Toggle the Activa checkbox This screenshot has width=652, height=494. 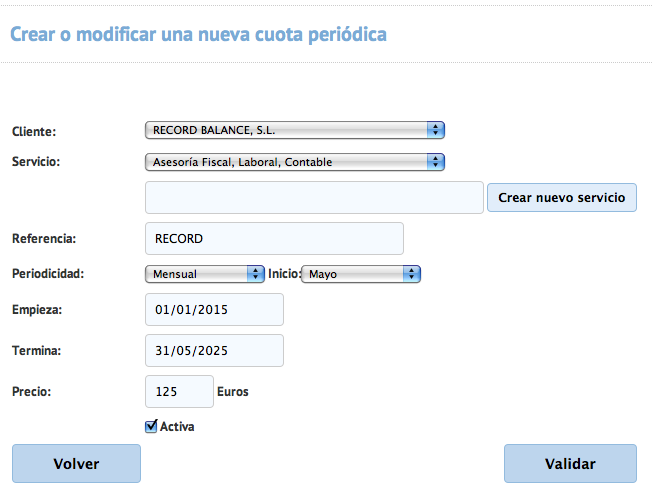click(152, 427)
